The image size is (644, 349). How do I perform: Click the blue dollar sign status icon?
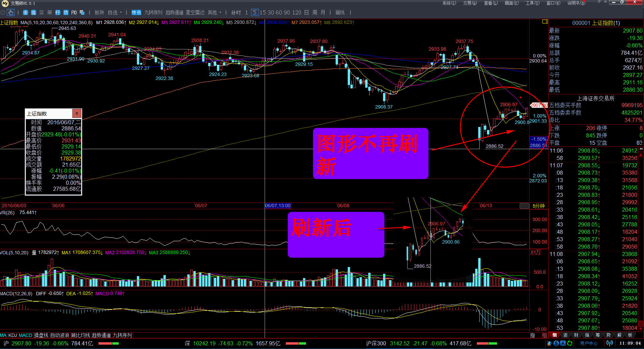[x=556, y=343]
